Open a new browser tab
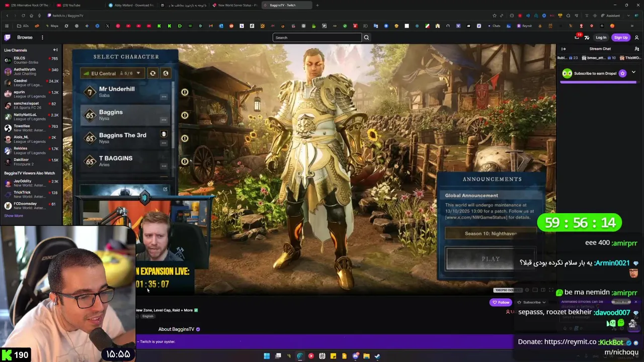 317,5
